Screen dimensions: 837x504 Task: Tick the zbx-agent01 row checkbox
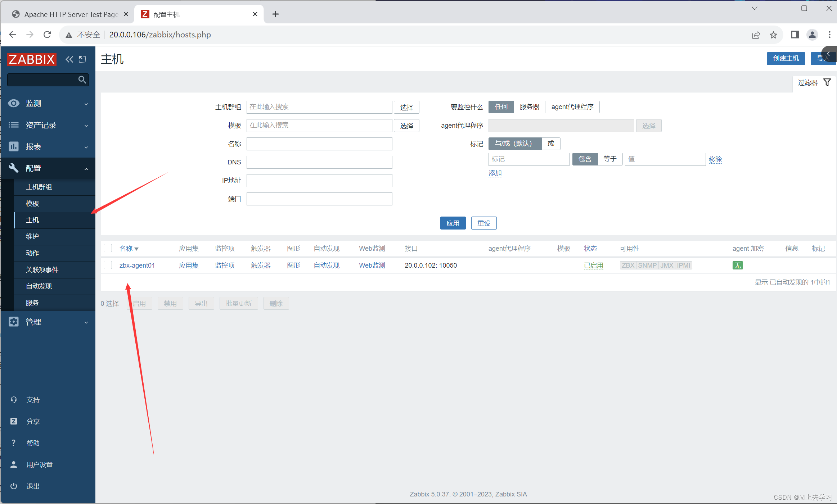(108, 265)
